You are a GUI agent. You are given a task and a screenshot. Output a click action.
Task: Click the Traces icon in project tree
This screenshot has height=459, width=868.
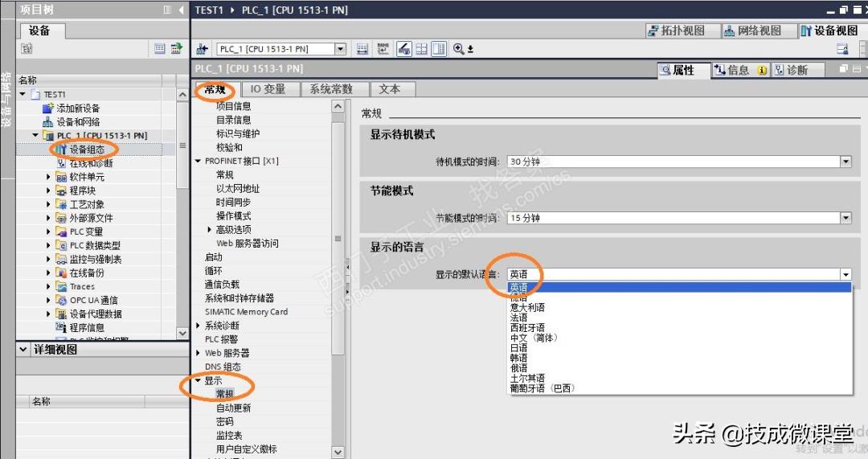[61, 286]
